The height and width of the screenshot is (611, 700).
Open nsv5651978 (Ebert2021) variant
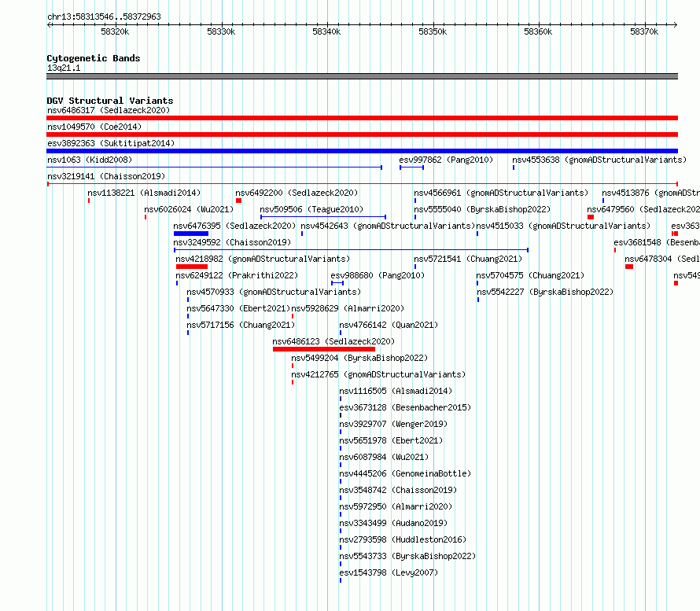[x=391, y=440]
